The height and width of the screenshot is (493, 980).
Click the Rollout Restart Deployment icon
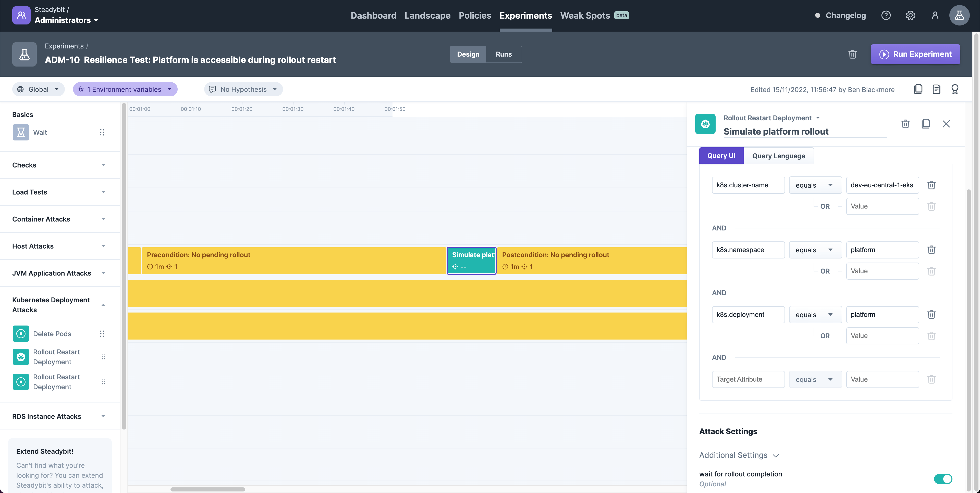coord(704,124)
